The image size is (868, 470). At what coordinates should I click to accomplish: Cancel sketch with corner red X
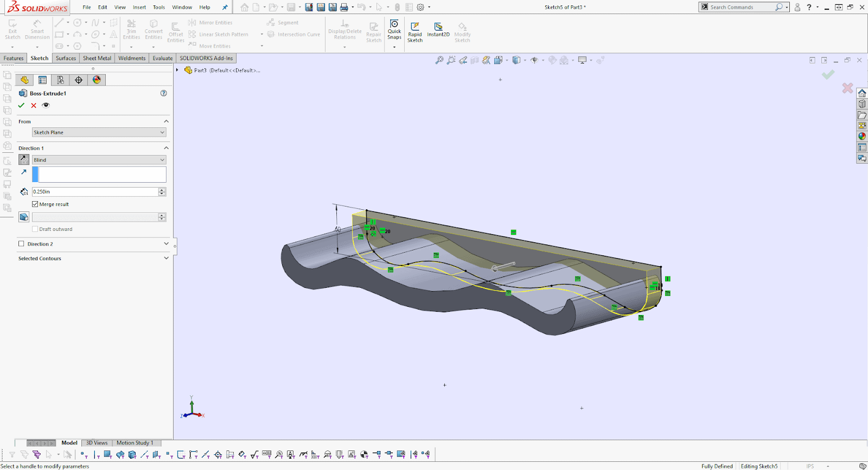[847, 88]
